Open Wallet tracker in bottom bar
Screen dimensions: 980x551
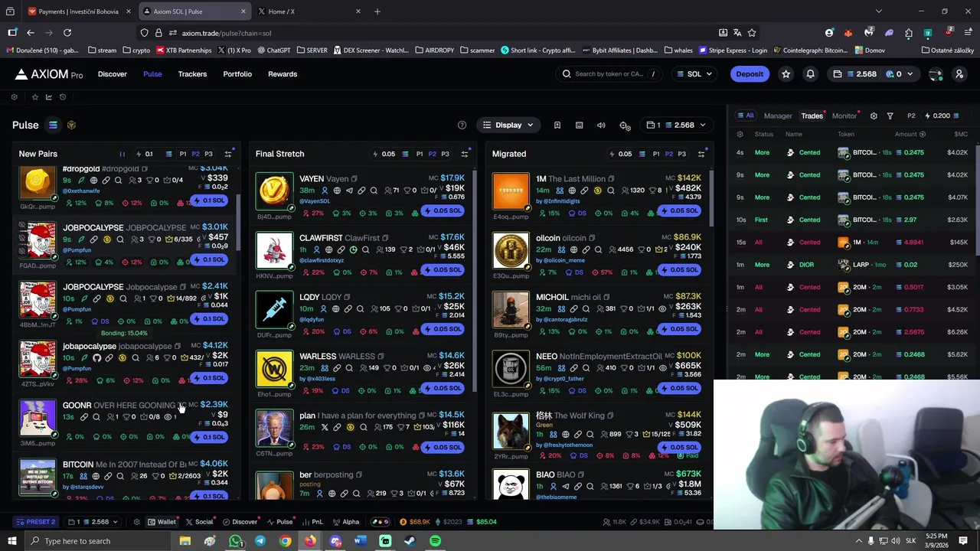(162, 522)
